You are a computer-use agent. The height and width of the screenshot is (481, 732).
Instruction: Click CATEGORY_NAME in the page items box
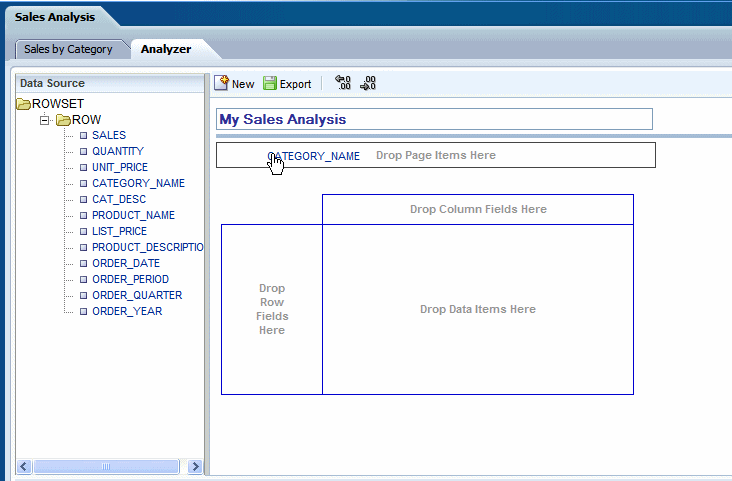(x=313, y=156)
